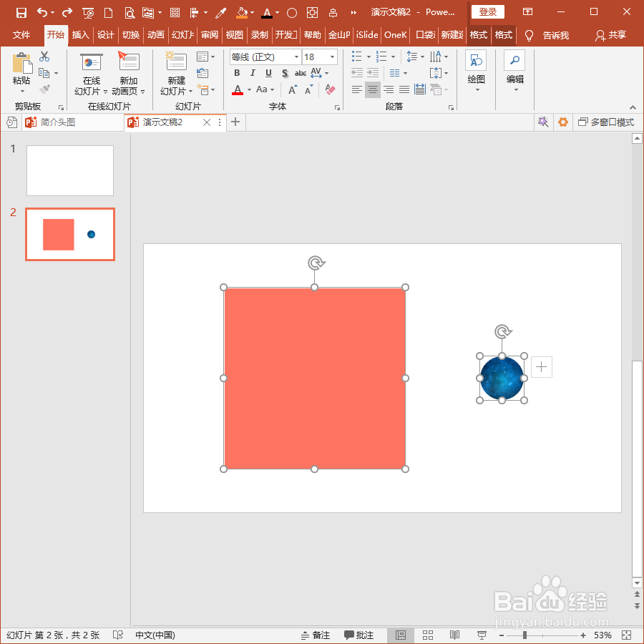The image size is (644, 644).
Task: Switch to the 设计 tab
Action: tap(106, 35)
